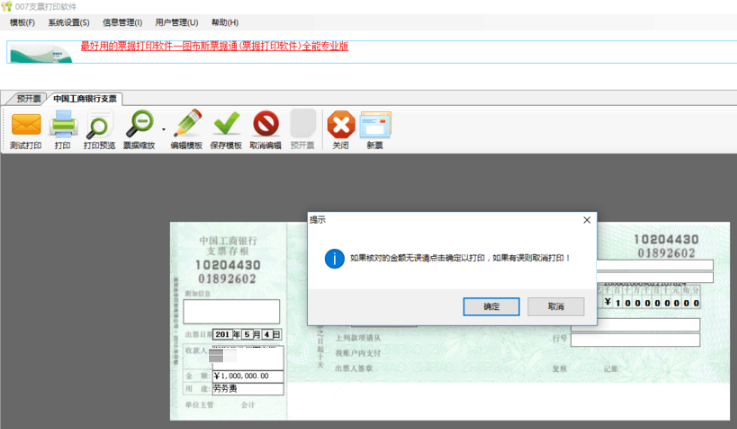Click the 编辑模板 pencil icon
Screen dimensions: 737x429
click(x=188, y=124)
